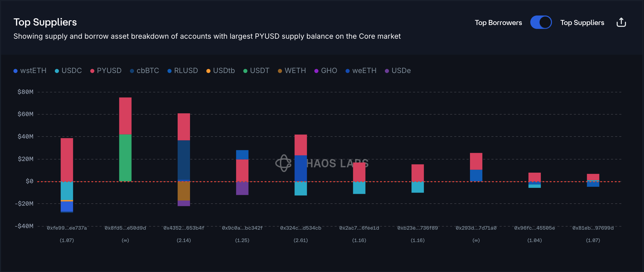The width and height of the screenshot is (644, 272).
Task: Click the export/share chart icon
Action: coord(621,22)
